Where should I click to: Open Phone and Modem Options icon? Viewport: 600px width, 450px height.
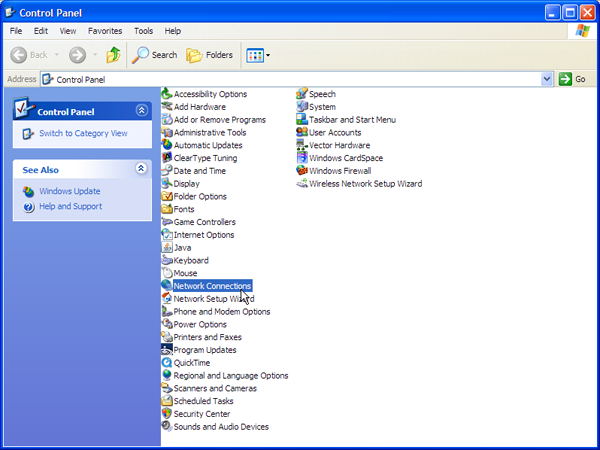point(167,311)
